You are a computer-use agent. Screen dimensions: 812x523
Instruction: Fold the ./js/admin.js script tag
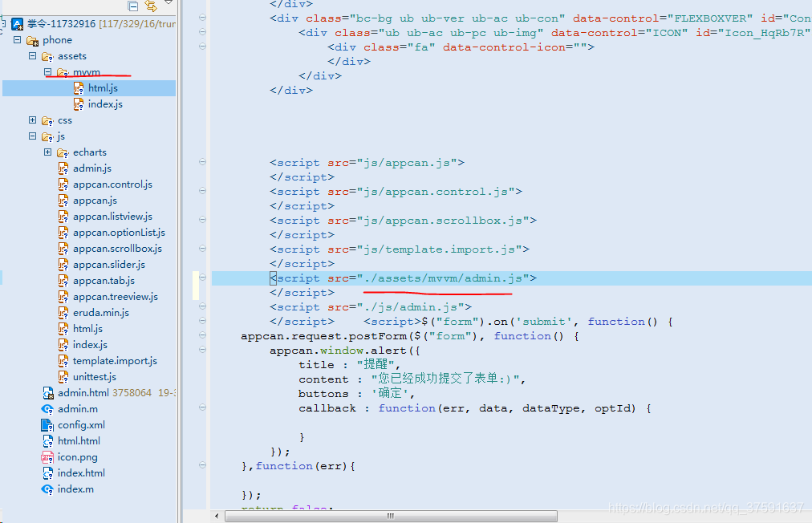(x=202, y=306)
